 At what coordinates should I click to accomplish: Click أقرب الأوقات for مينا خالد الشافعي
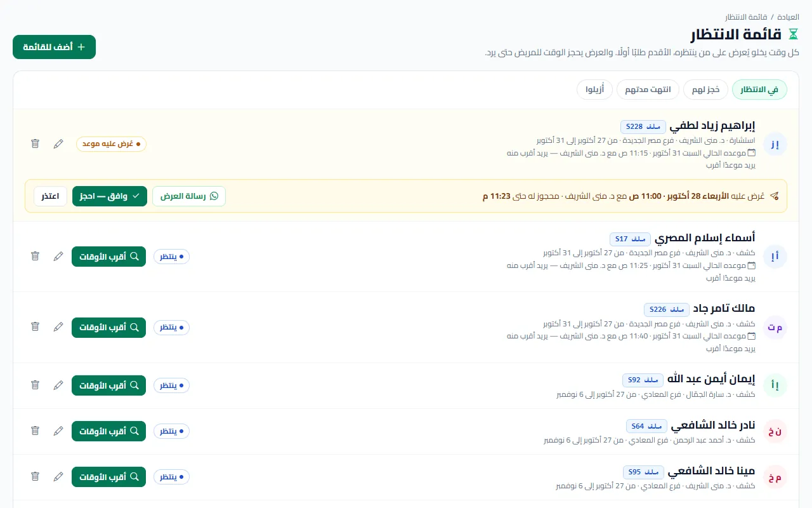click(x=108, y=477)
